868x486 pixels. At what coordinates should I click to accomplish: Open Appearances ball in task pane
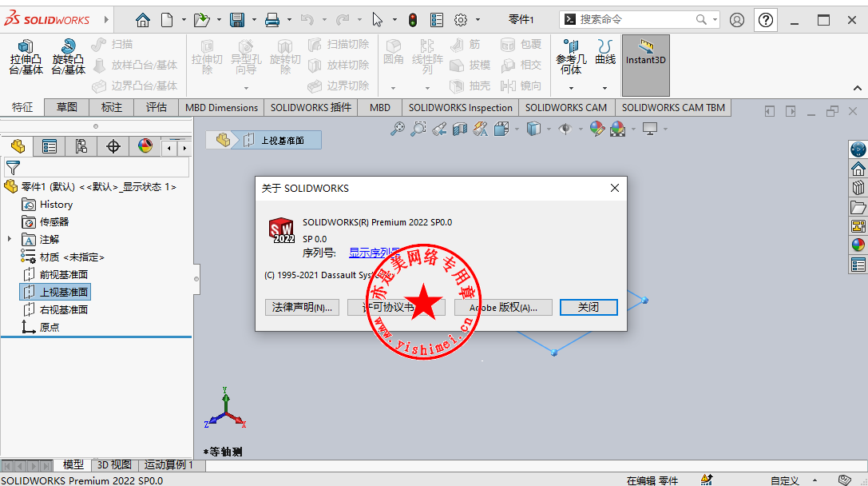858,245
